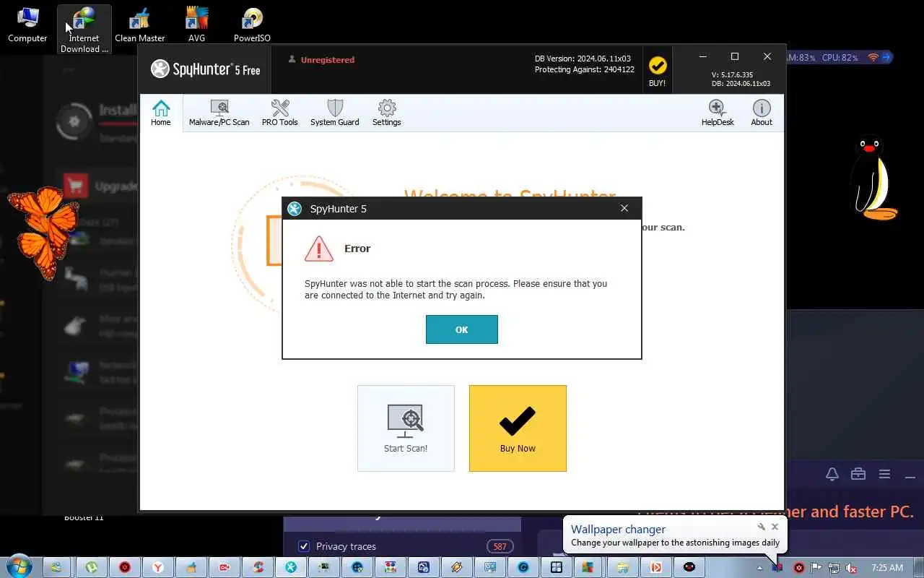
Task: Open the Malware/PC Scan tab
Action: point(219,113)
